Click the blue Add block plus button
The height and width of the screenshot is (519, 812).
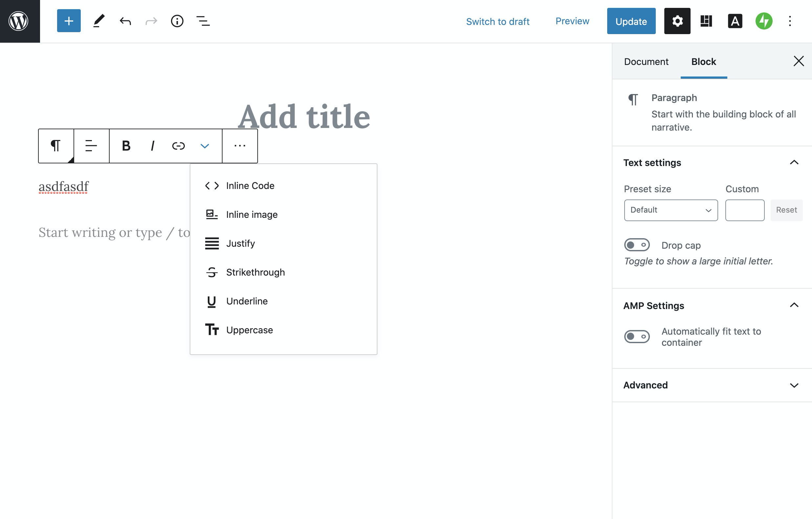tap(69, 21)
